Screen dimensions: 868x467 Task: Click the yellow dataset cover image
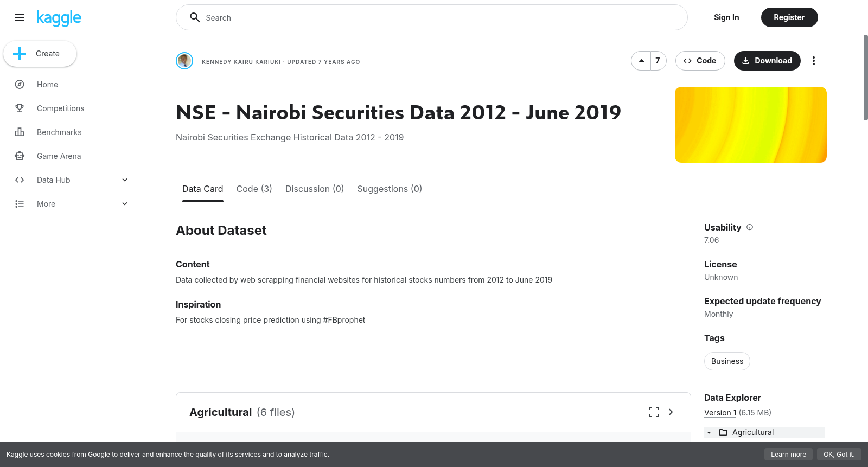click(x=751, y=125)
